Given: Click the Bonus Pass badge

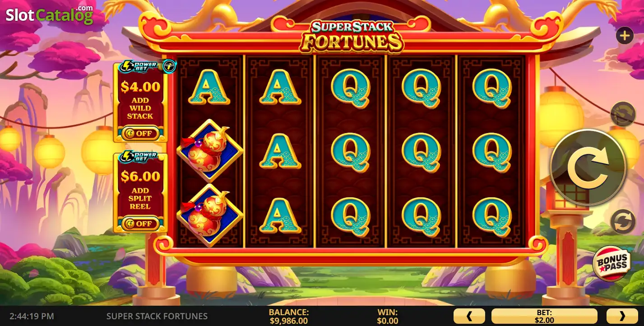Looking at the screenshot, I should (612, 264).
